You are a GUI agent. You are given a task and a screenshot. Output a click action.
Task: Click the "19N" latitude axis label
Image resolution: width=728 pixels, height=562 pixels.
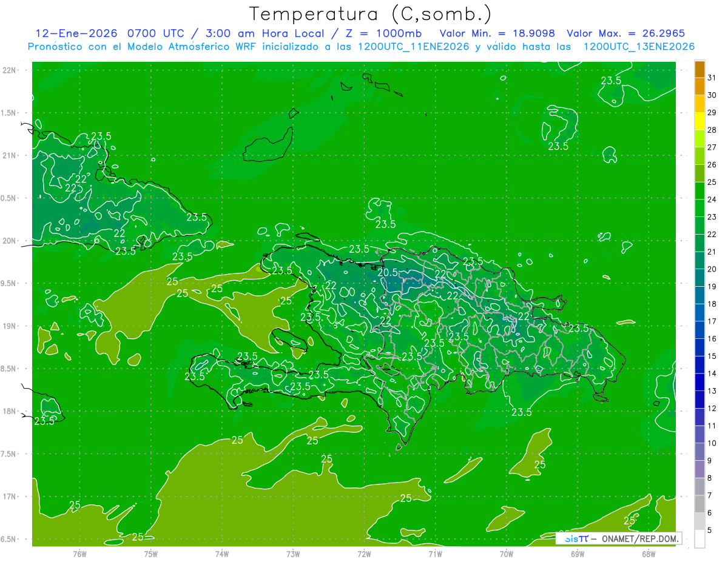point(10,326)
